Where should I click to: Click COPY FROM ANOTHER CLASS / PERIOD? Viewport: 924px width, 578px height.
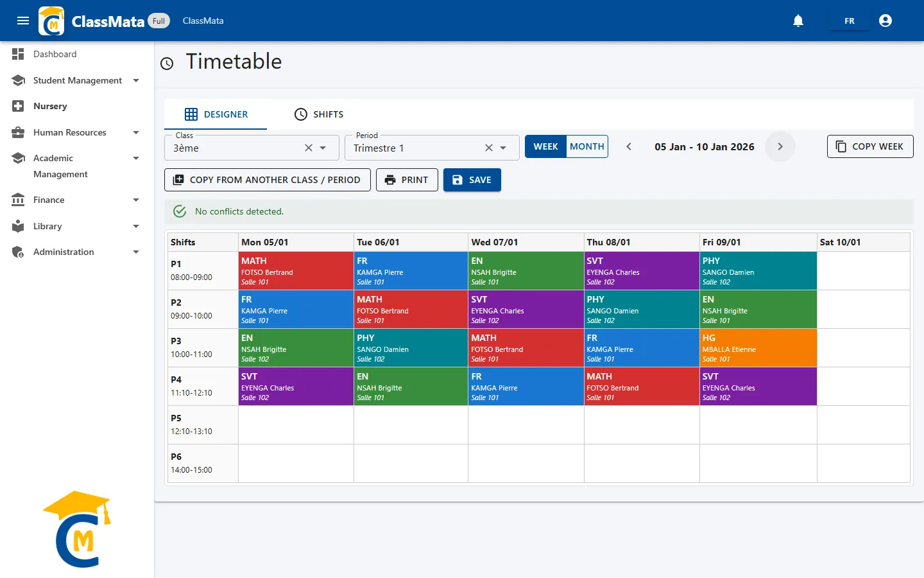pos(268,180)
